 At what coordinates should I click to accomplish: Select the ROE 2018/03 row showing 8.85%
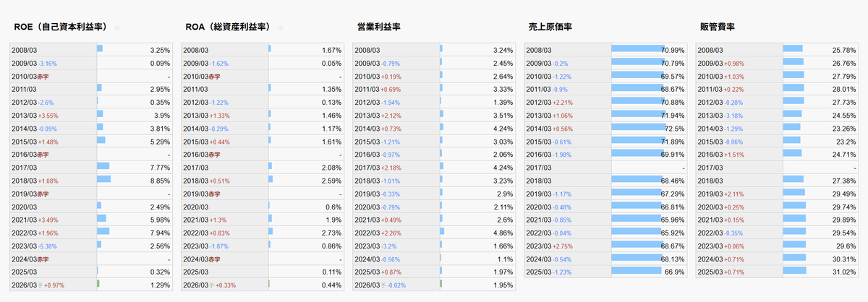(x=91, y=179)
